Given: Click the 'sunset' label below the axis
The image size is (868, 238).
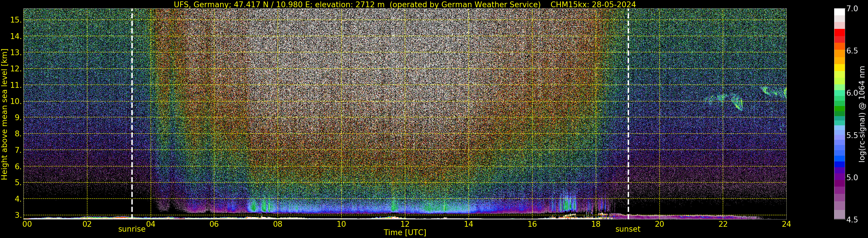Looking at the screenshot, I should [628, 229].
